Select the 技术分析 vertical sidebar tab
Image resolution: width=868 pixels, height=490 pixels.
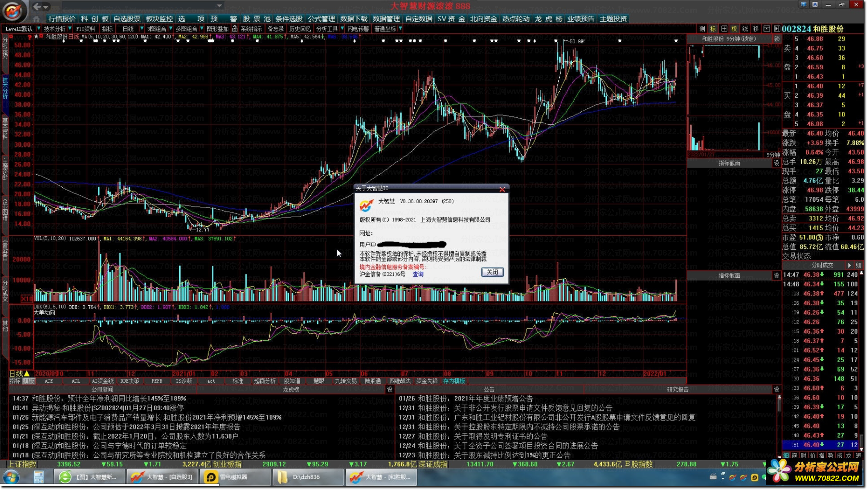[x=5, y=88]
